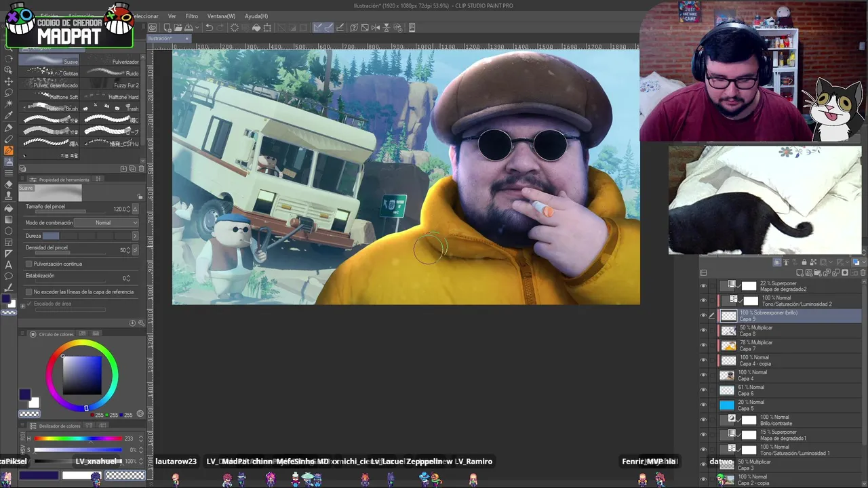Select the Pencil tool

tap(9, 139)
